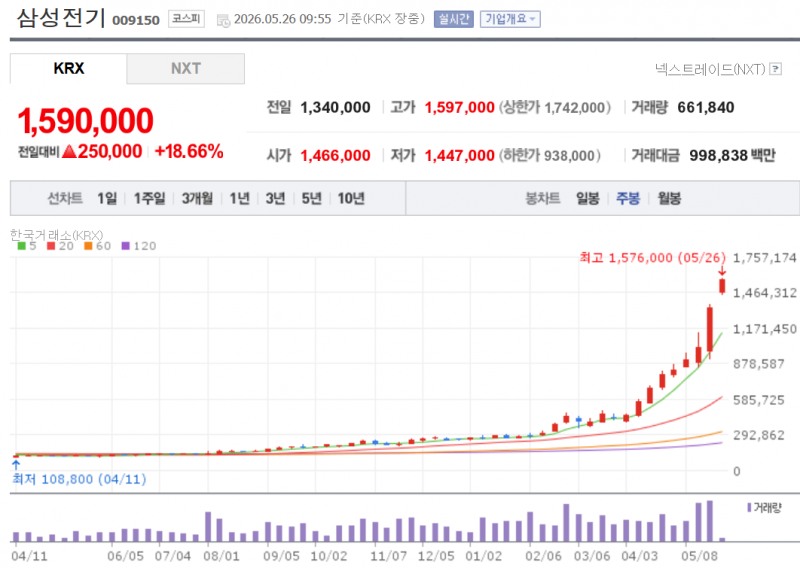Select the 일봉 candle chart

[588, 198]
